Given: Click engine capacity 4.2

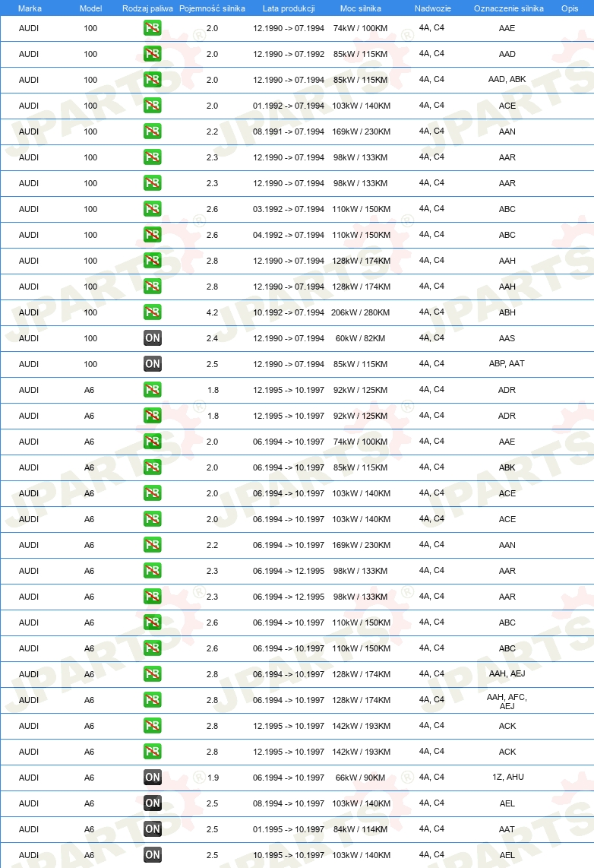Looking at the screenshot, I should click(213, 312).
